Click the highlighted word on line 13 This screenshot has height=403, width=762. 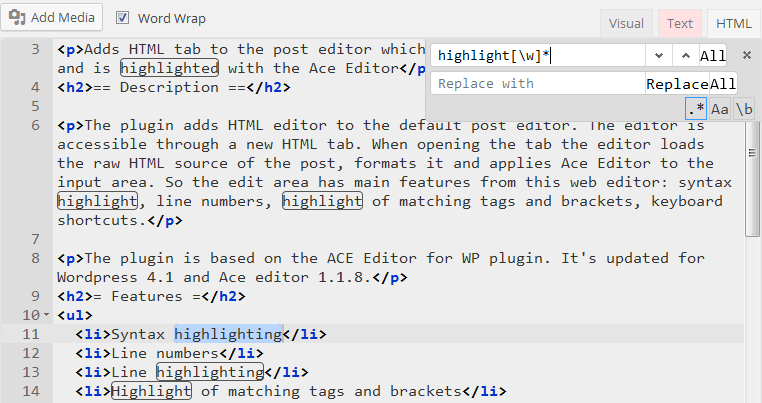[210, 372]
